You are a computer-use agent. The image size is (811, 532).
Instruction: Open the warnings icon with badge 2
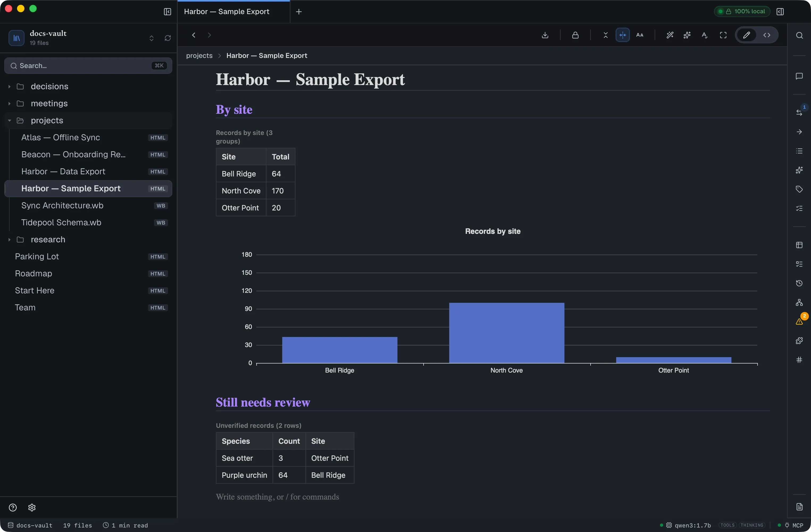pyautogui.click(x=799, y=321)
